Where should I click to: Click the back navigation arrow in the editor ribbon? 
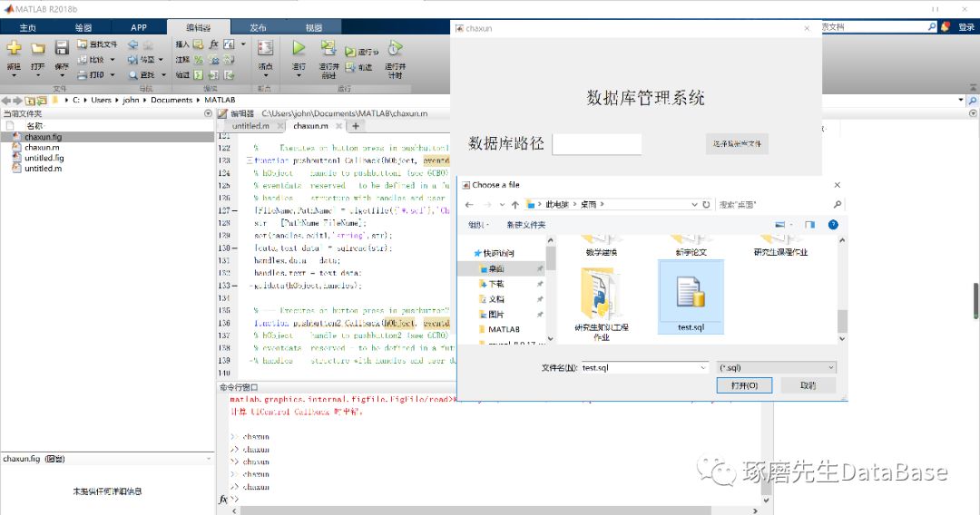click(132, 44)
